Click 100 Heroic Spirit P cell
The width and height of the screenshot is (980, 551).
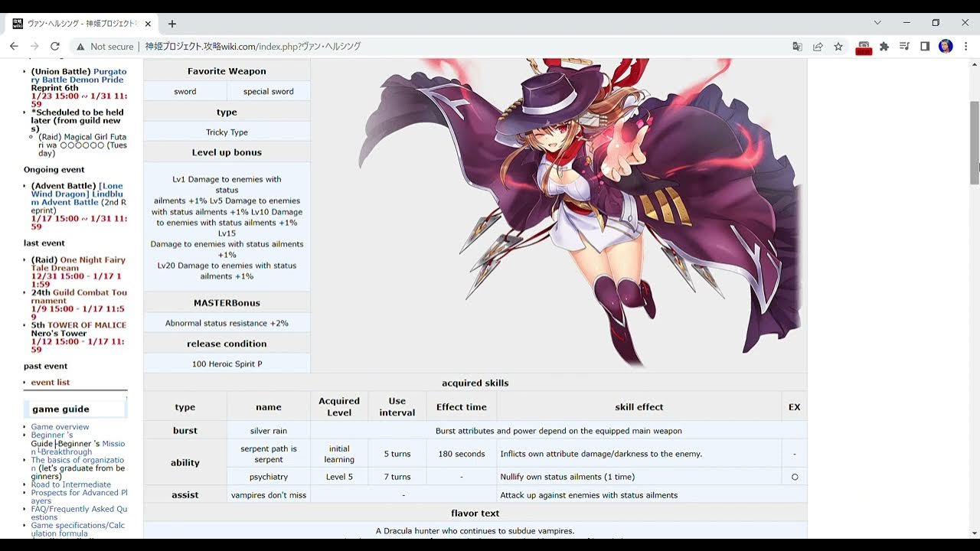227,364
